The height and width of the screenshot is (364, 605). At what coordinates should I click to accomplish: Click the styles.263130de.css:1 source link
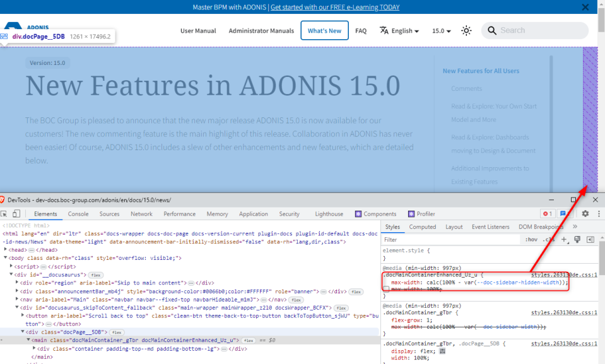(563, 275)
